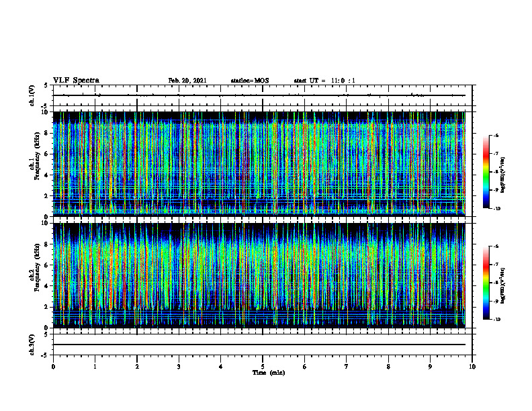Click the "Time (min)" axis label
This screenshot has height=411, width=532.
269,373
